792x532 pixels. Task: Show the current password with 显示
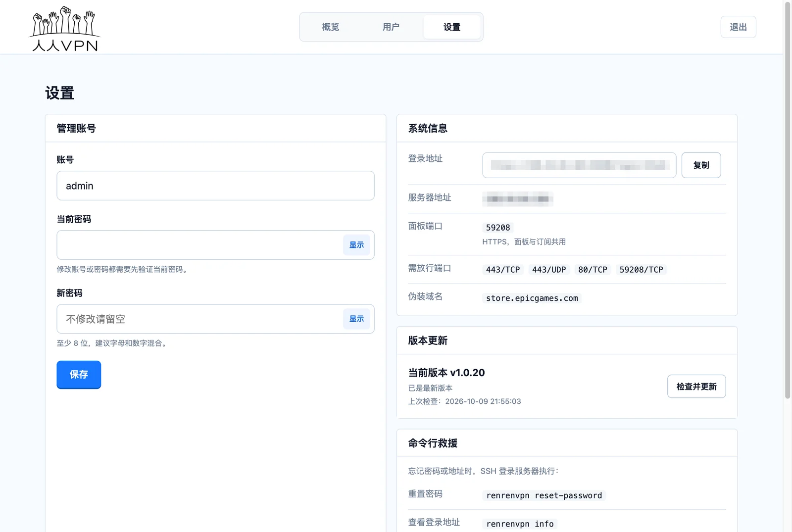(356, 245)
